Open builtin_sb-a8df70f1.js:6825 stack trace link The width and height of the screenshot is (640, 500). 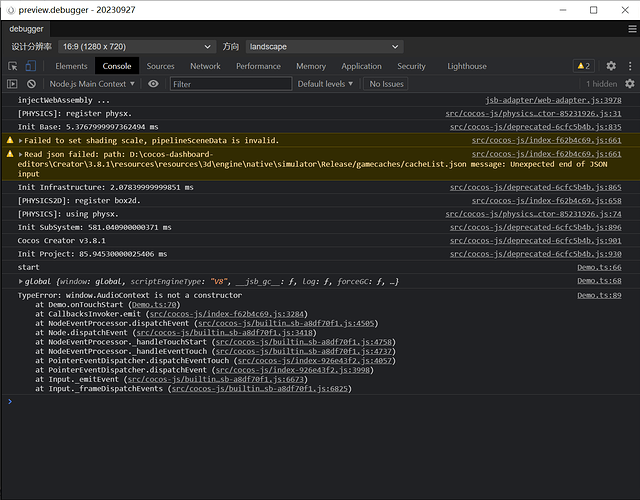[260, 389]
